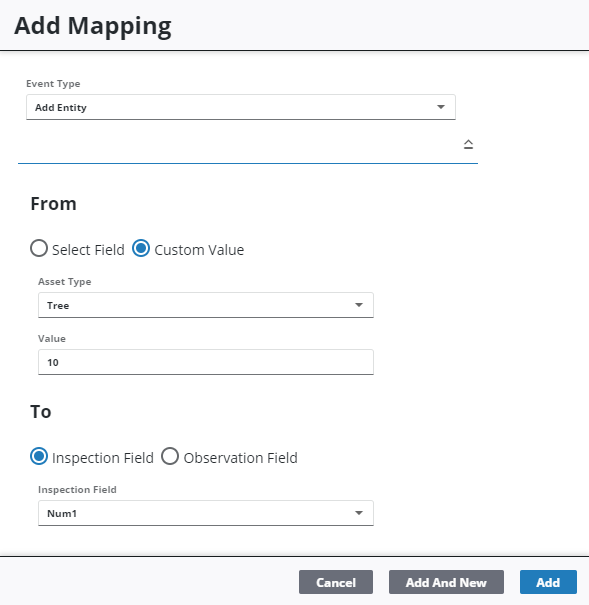The height and width of the screenshot is (605, 589).
Task: Click the Cancel button
Action: point(336,582)
